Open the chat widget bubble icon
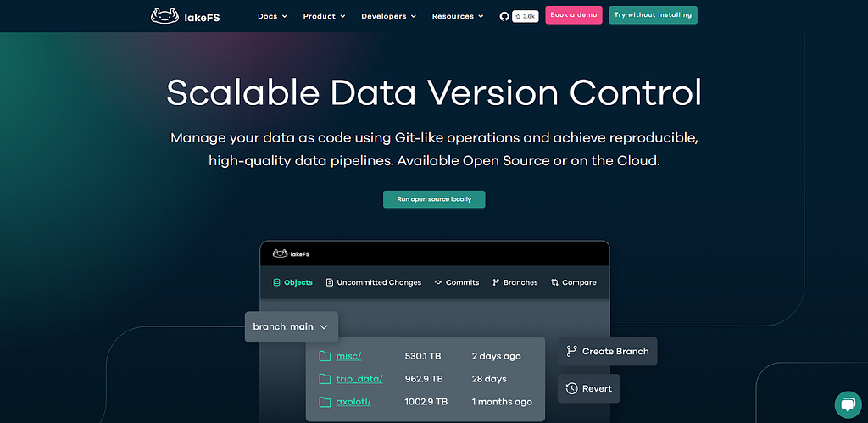 click(x=848, y=404)
